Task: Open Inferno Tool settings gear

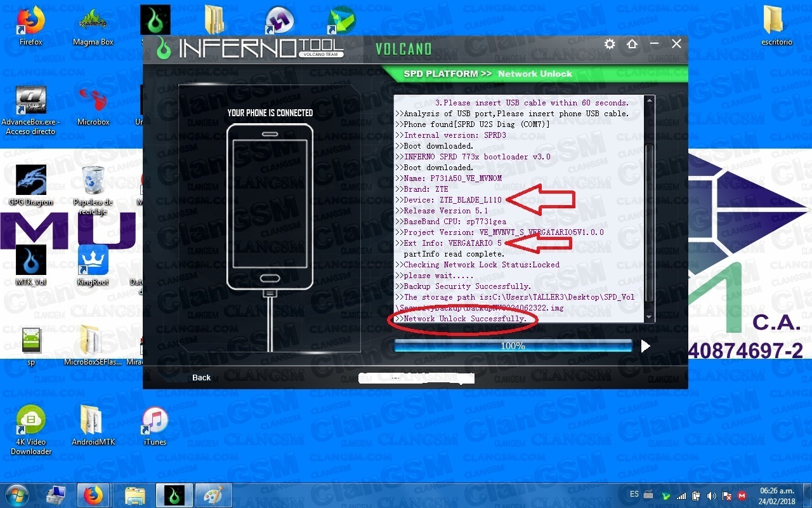Action: [x=610, y=44]
